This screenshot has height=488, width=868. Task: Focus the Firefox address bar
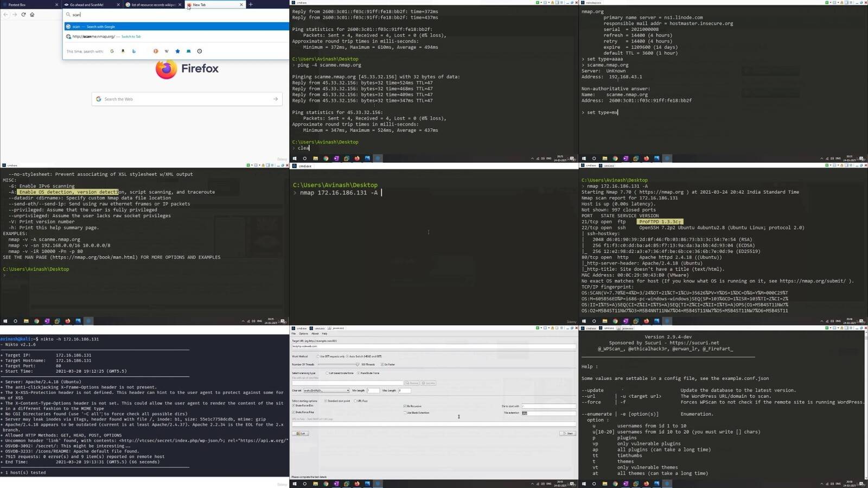click(176, 15)
